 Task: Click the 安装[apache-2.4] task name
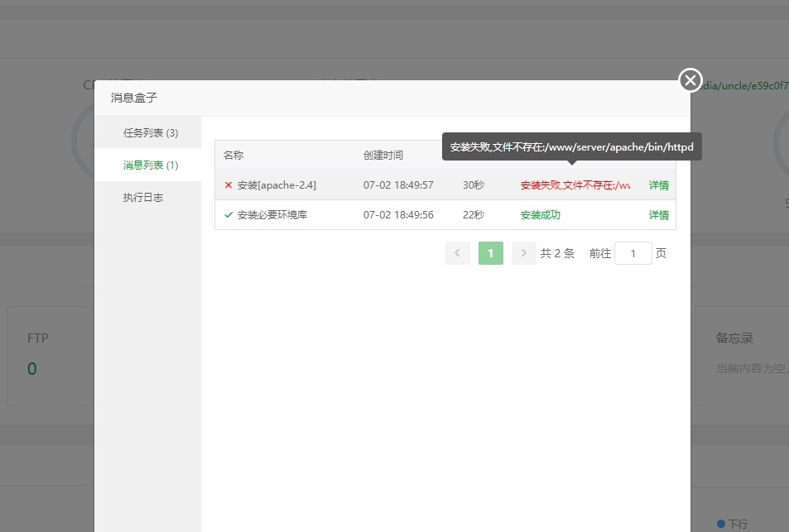pos(277,185)
